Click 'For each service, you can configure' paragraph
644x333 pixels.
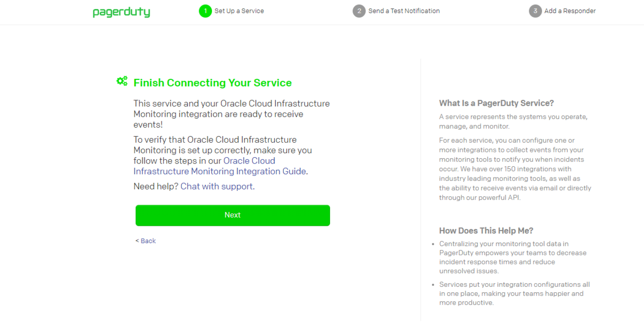(x=515, y=169)
